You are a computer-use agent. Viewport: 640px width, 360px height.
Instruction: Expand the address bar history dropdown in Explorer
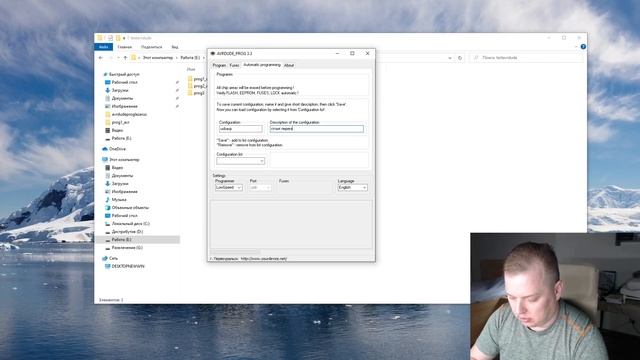click(x=450, y=58)
